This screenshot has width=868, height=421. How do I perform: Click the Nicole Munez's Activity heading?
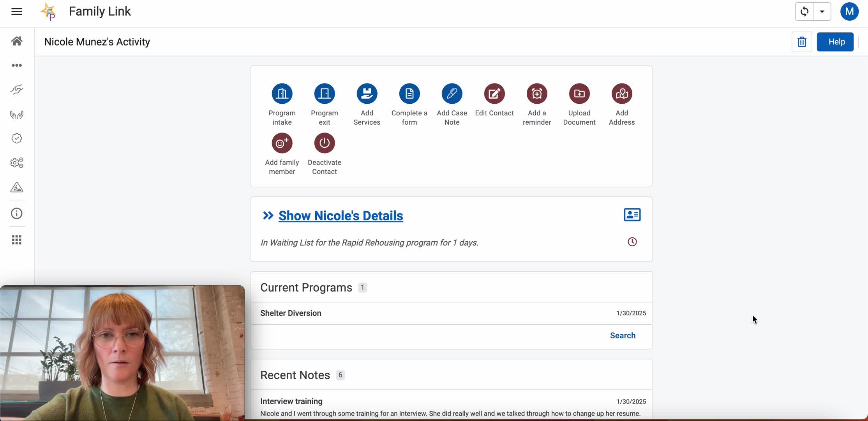point(97,42)
